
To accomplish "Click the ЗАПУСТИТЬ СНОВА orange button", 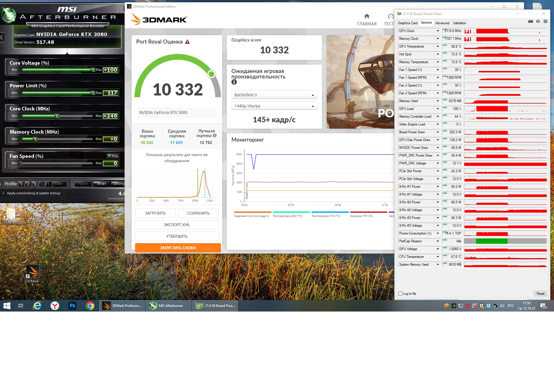I will click(x=178, y=248).
